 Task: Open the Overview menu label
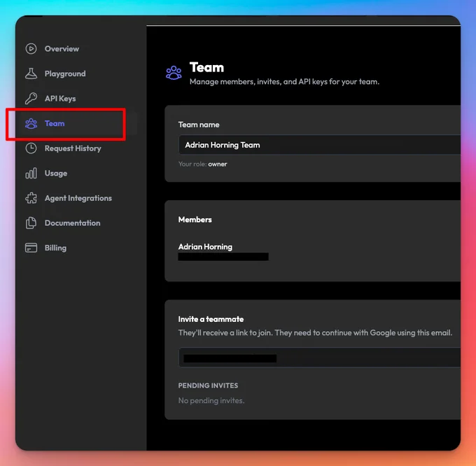click(62, 49)
